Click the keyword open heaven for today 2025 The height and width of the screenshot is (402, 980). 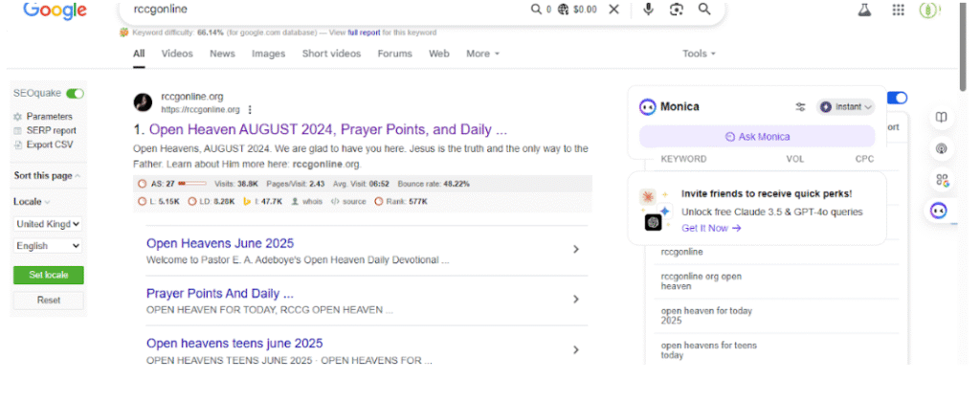[x=707, y=316]
